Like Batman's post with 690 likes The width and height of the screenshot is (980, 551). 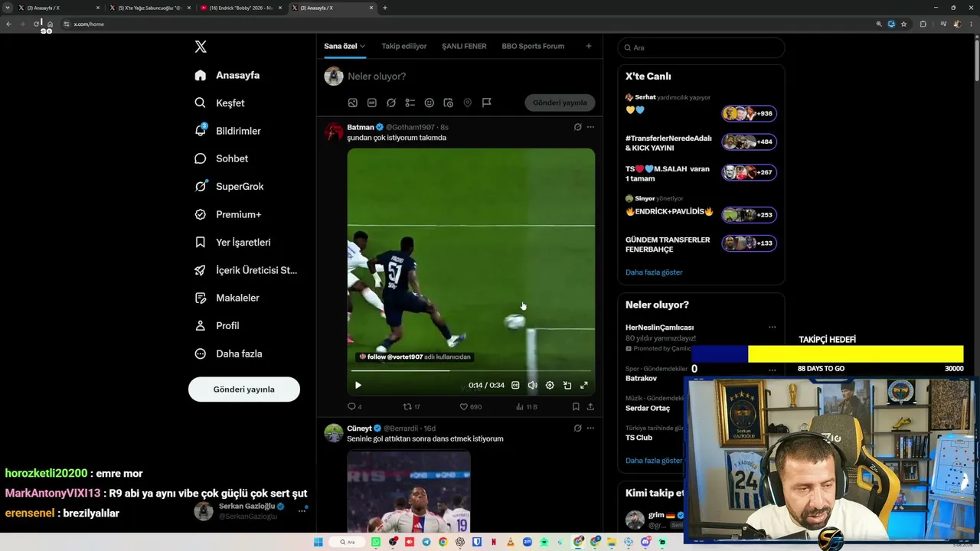pos(470,407)
